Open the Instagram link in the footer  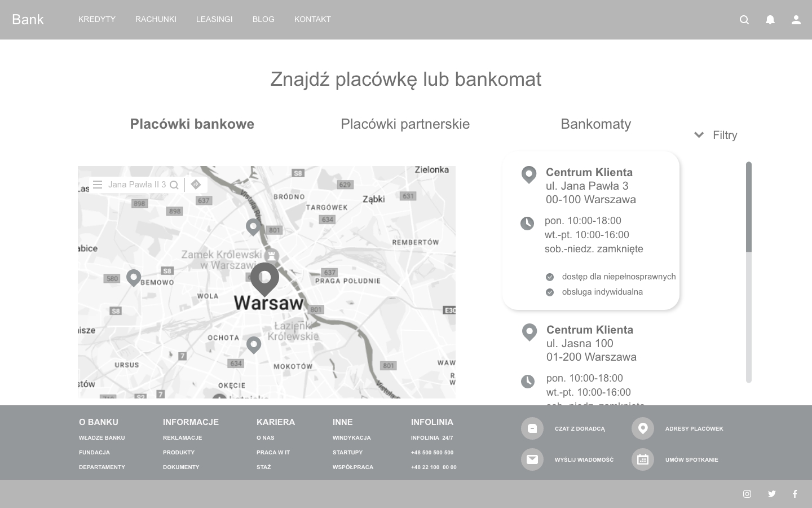point(747,494)
